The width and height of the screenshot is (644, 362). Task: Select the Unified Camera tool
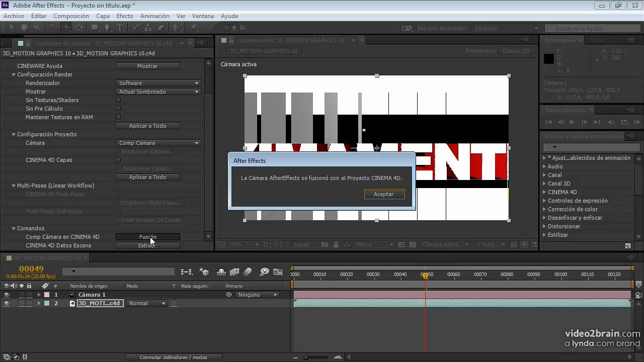pyautogui.click(x=66, y=28)
